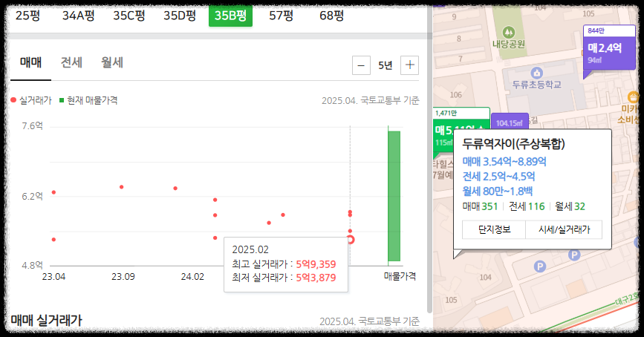Click the green 매물가격 price range bar
Screen dimensions: 644x337
click(x=394, y=196)
